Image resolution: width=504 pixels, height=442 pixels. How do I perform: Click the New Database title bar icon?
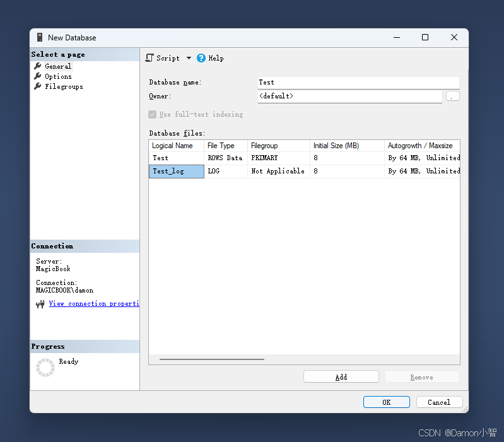[x=40, y=37]
